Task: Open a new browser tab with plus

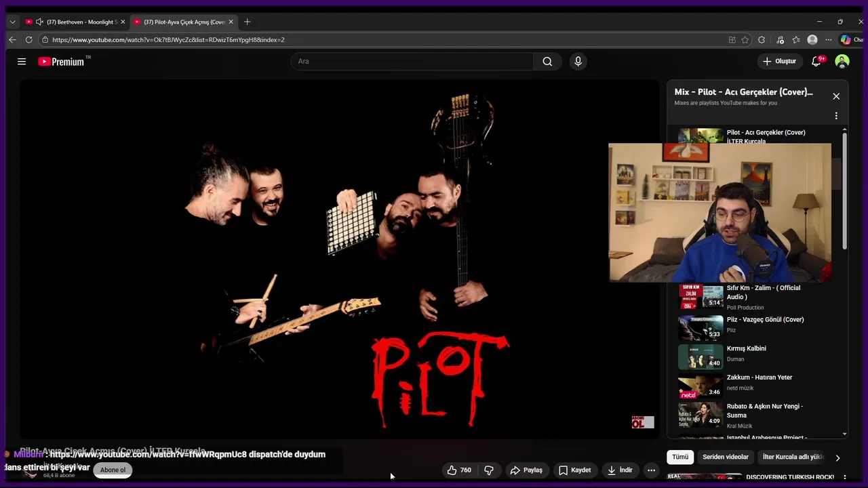Action: [247, 22]
